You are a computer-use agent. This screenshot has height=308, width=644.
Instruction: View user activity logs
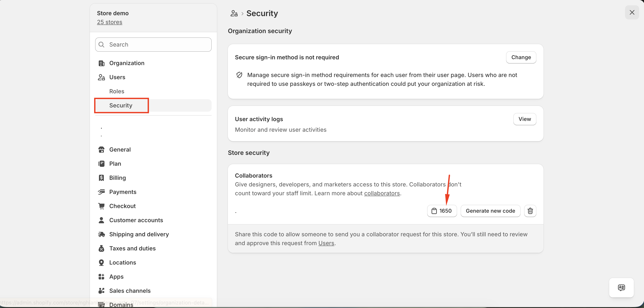point(525,119)
